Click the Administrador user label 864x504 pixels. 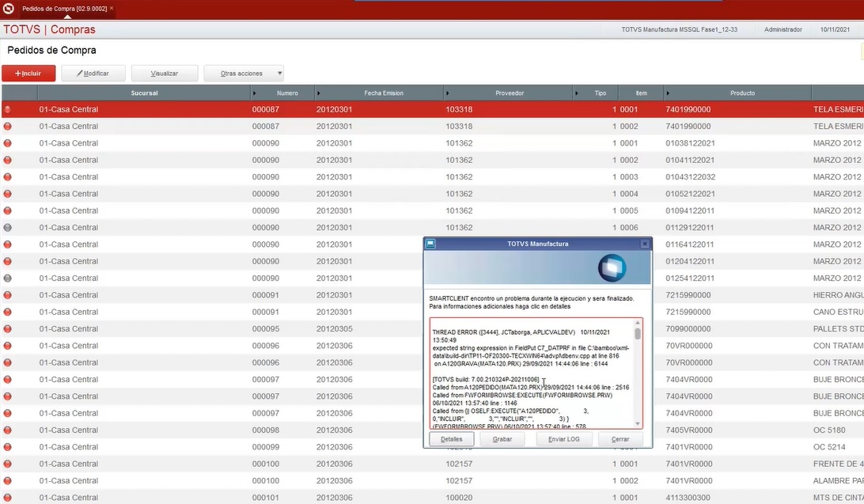coord(783,30)
